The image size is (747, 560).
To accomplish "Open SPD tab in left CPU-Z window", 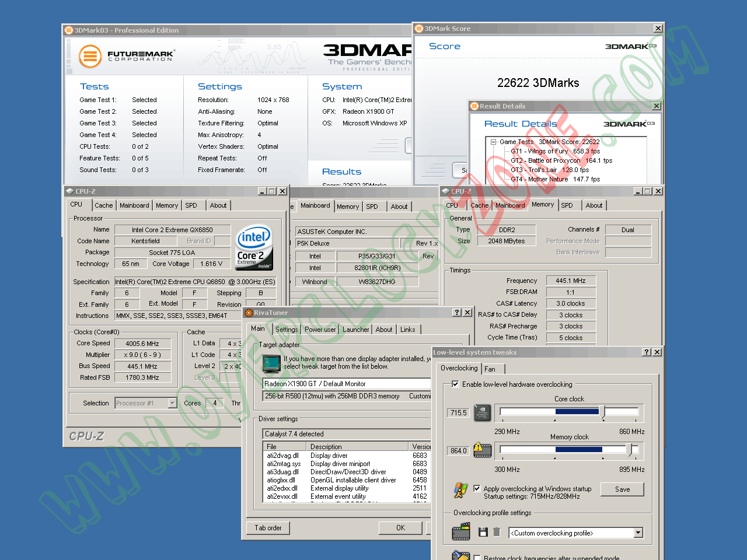I will 191,205.
